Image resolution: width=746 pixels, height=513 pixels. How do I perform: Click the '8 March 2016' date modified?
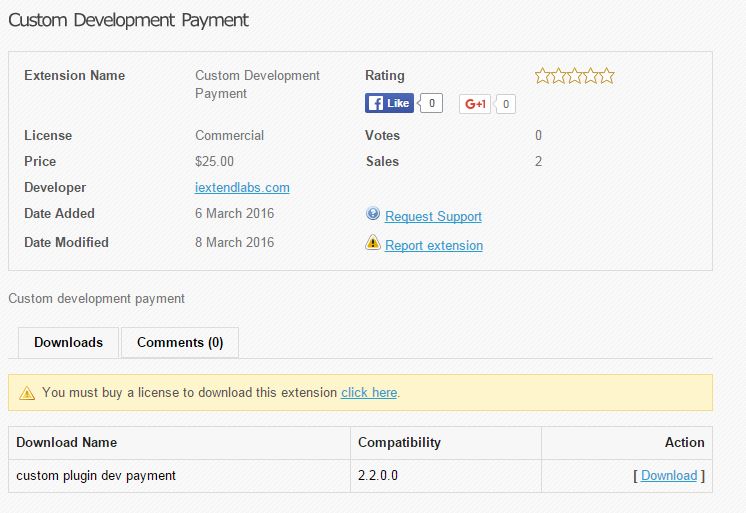point(235,242)
